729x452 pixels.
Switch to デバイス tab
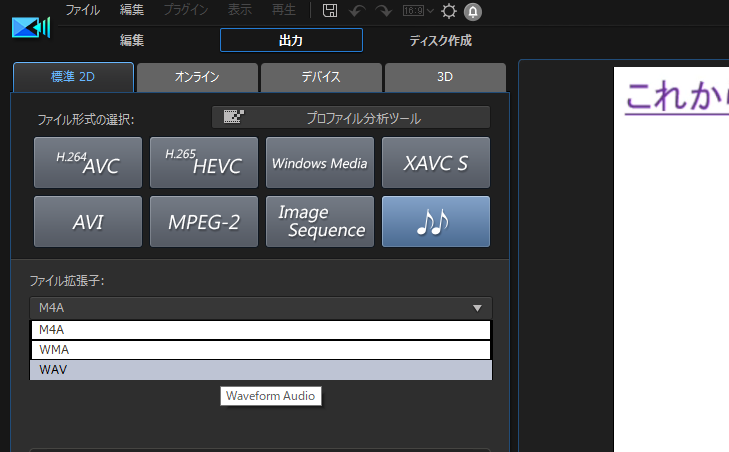pyautogui.click(x=321, y=77)
